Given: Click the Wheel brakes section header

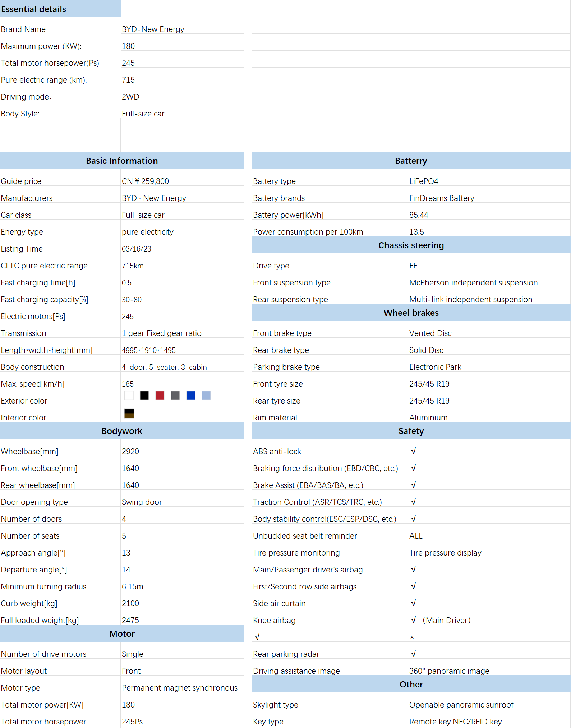Looking at the screenshot, I should click(411, 313).
